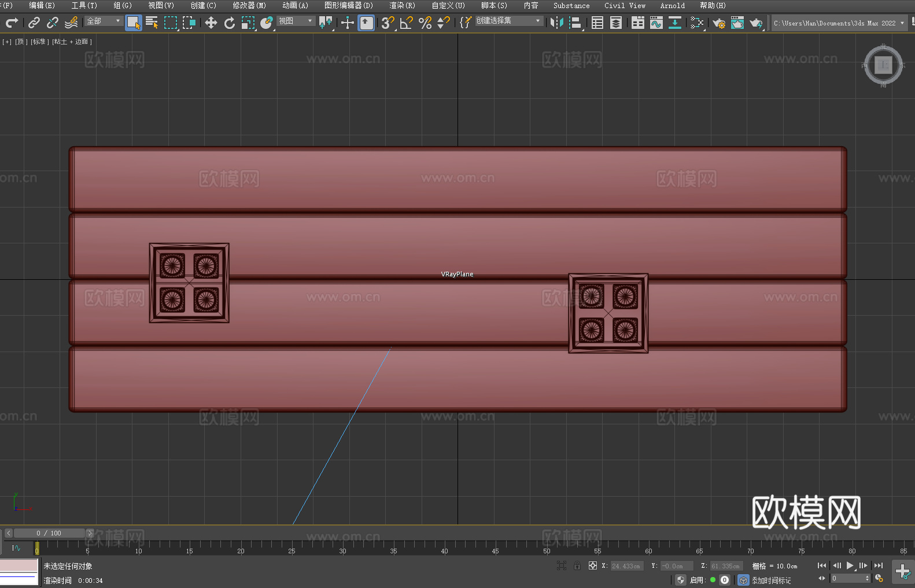Step time slider left with arrow
This screenshot has width=915, height=588.
pyautogui.click(x=9, y=533)
